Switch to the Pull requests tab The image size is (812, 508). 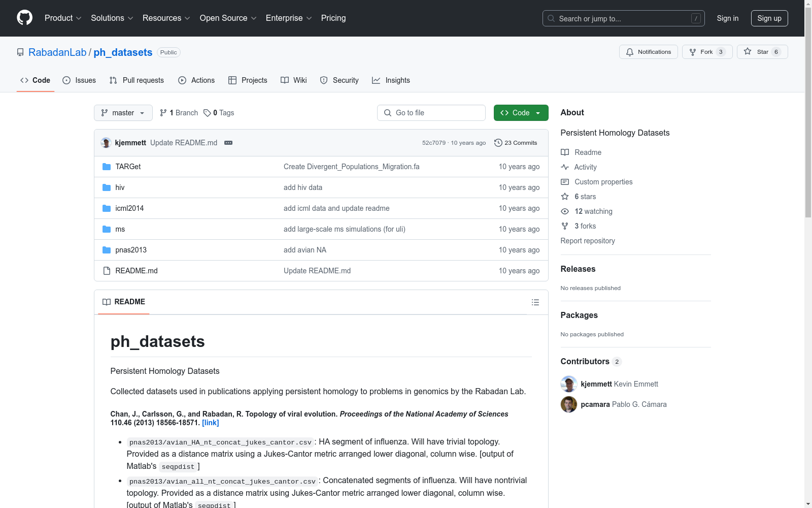click(137, 80)
